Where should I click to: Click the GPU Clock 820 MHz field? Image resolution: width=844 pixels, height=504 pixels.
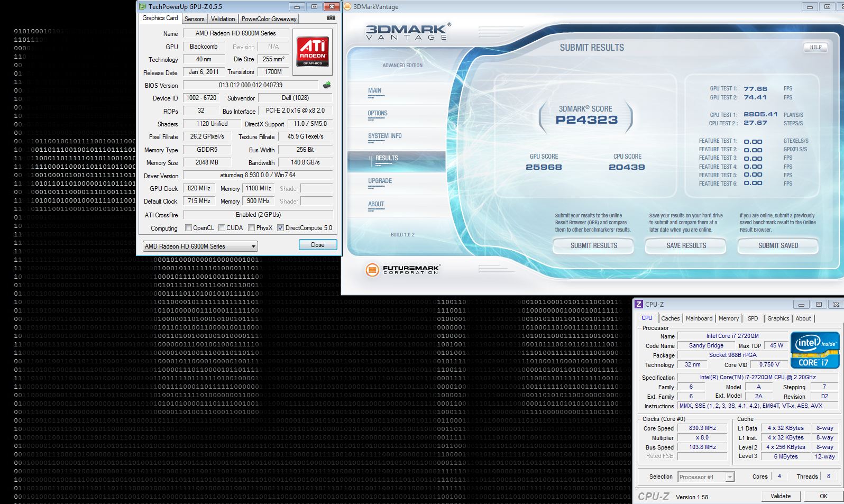point(199,188)
